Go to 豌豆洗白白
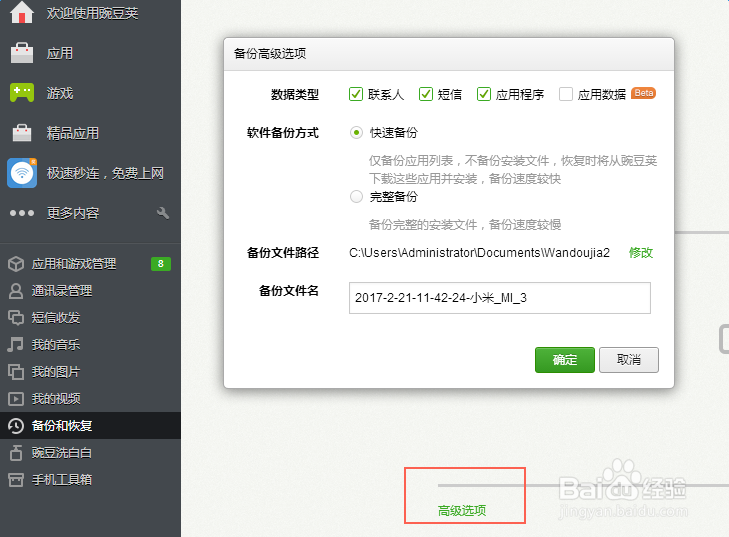 62,452
